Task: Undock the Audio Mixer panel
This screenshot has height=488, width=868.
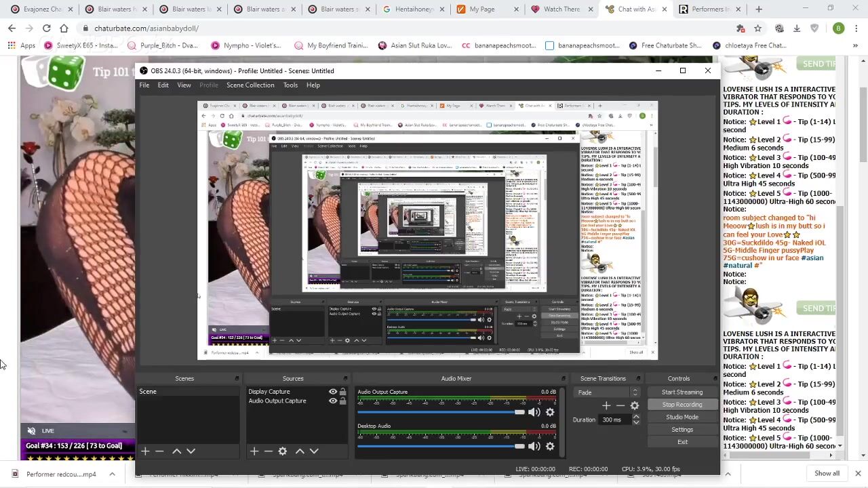Action: [563, 378]
